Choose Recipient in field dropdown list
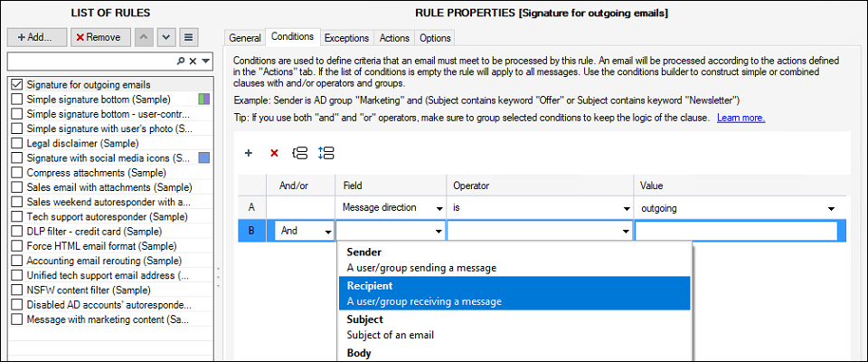This screenshot has height=362, width=868. (514, 293)
